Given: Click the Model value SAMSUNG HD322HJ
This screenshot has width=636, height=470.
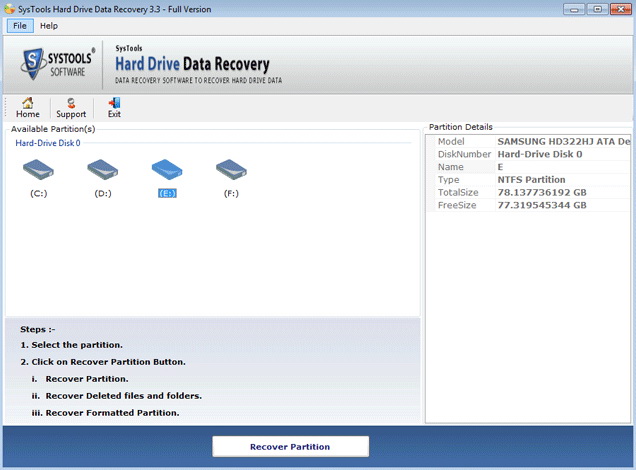Looking at the screenshot, I should pyautogui.click(x=563, y=142).
